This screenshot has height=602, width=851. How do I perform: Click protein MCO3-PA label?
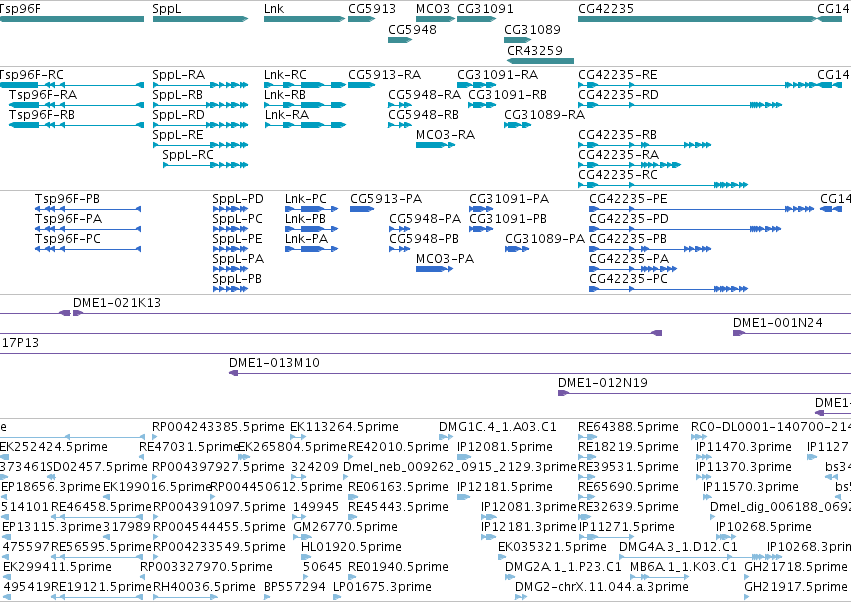point(445,259)
